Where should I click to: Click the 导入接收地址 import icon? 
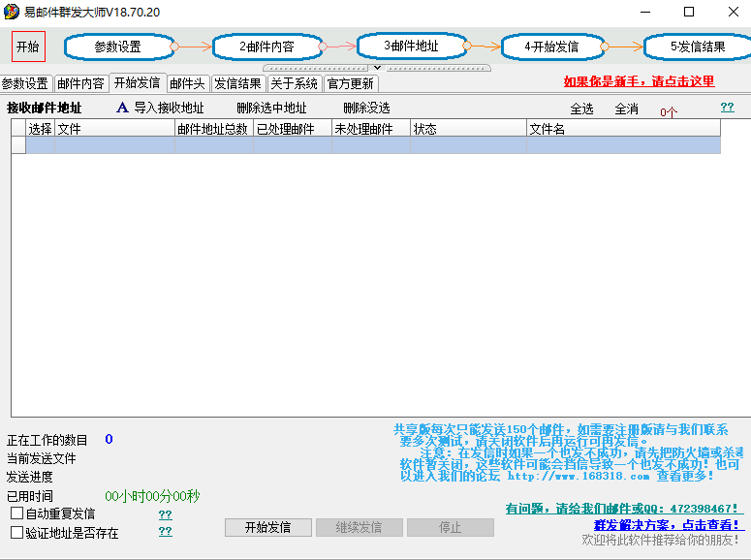[x=123, y=109]
